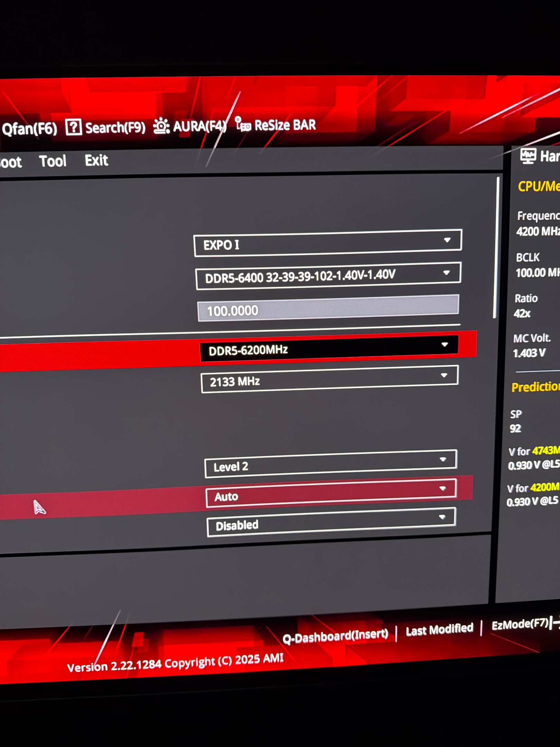Open Qfan(F6) control
This screenshot has width=560, height=747.
coord(29,129)
